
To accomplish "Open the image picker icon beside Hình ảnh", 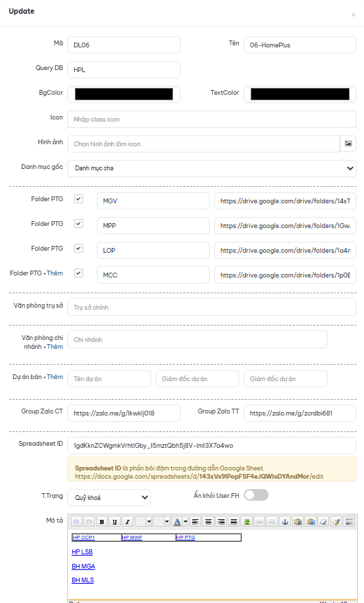I will click(x=348, y=144).
